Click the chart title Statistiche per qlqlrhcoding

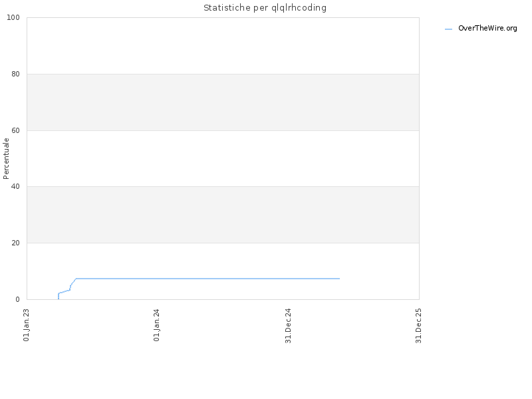[265, 8]
